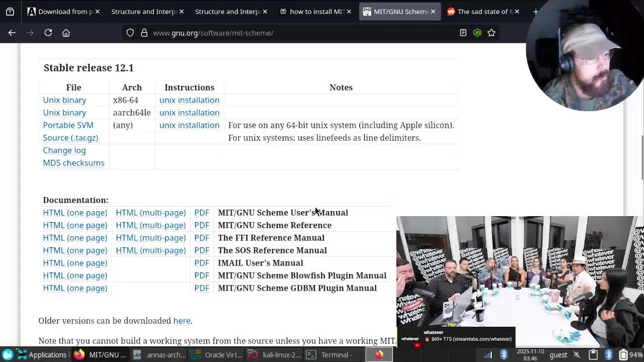This screenshot has height=362, width=644.
Task: Switch to the 'how to install MIT' tab
Action: click(x=315, y=12)
